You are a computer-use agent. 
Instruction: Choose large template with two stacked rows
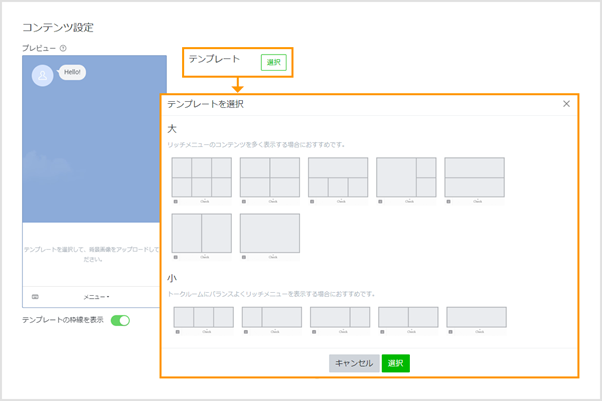coord(474,177)
